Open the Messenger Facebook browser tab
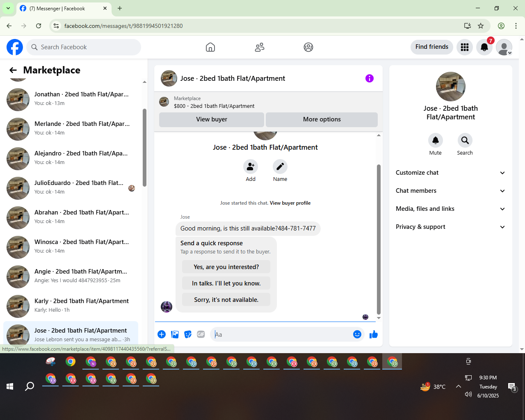This screenshot has height=420, width=525. 64,8
